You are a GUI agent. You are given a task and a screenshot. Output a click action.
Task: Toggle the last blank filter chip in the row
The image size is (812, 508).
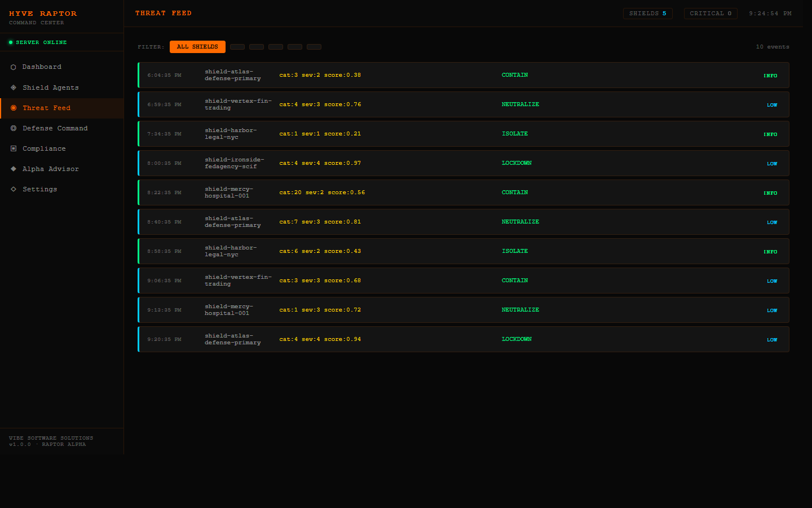coord(314,47)
